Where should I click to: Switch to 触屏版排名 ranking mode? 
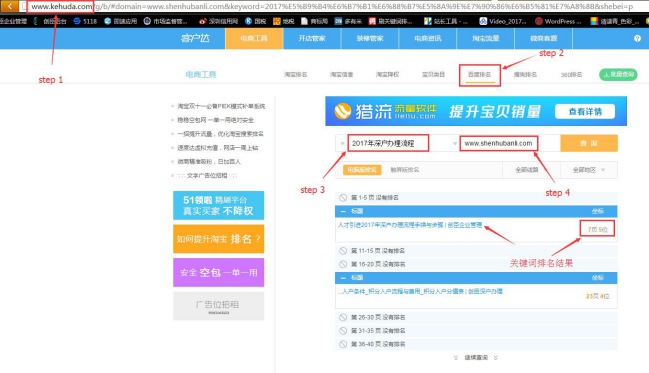(405, 170)
